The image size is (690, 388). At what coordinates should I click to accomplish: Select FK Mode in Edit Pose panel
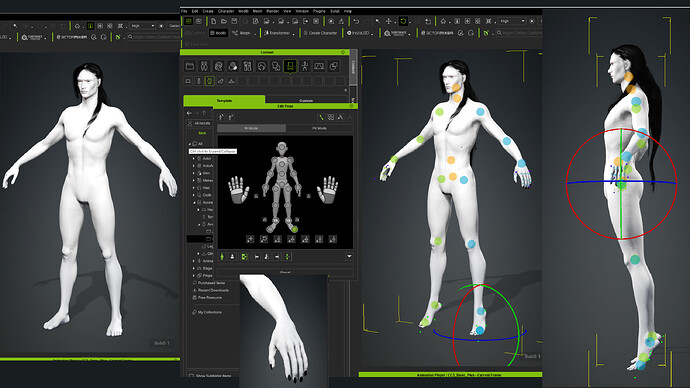pyautogui.click(x=319, y=128)
